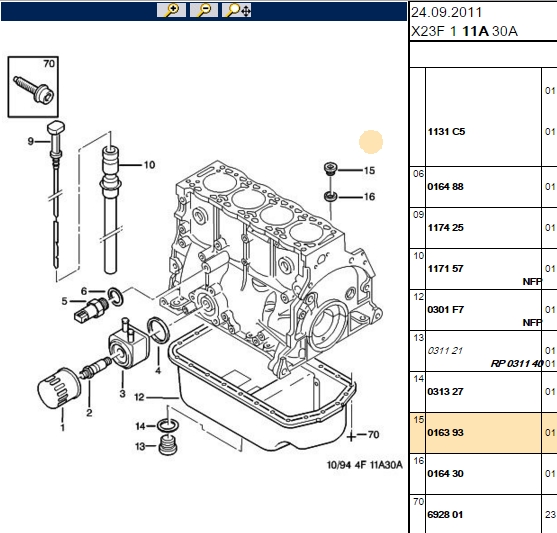Click the NFP label in row 12
The width and height of the screenshot is (557, 533).
point(532,323)
